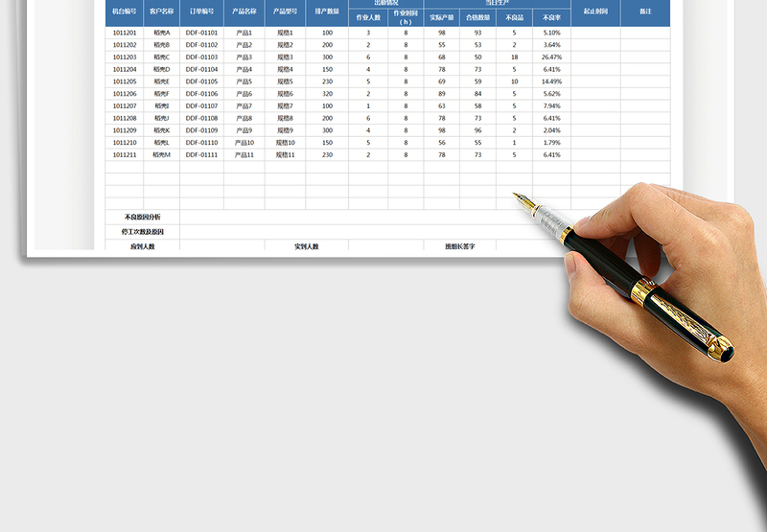Click cell with machine number 1011205
767x532 pixels.
(x=125, y=81)
